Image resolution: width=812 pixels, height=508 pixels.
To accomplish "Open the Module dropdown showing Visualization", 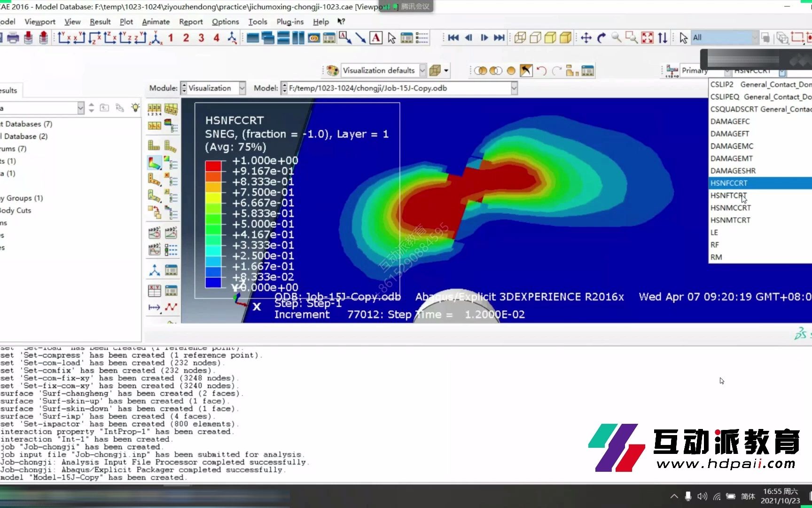I will tap(242, 88).
